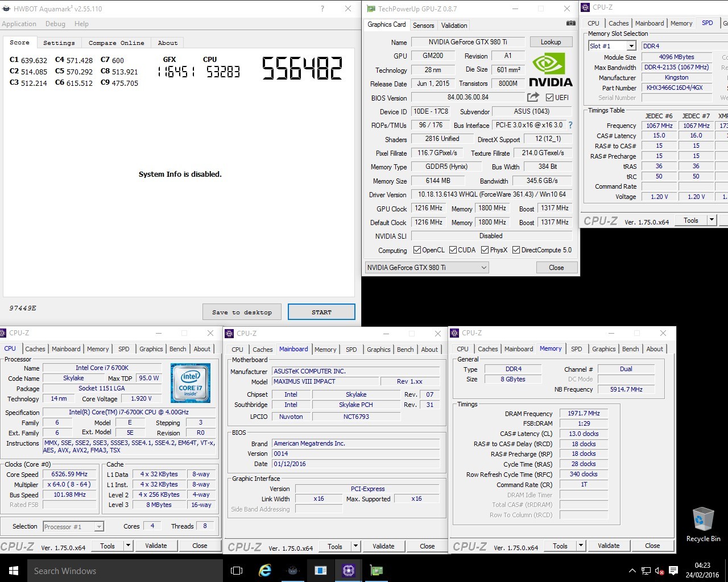The width and height of the screenshot is (728, 582).
Task: Switch to the Score tab in Aquamark
Action: point(19,43)
